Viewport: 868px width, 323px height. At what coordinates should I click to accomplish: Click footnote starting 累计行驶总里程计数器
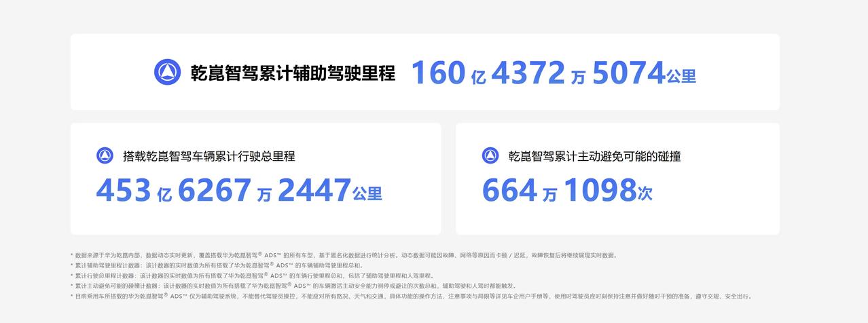(252, 275)
